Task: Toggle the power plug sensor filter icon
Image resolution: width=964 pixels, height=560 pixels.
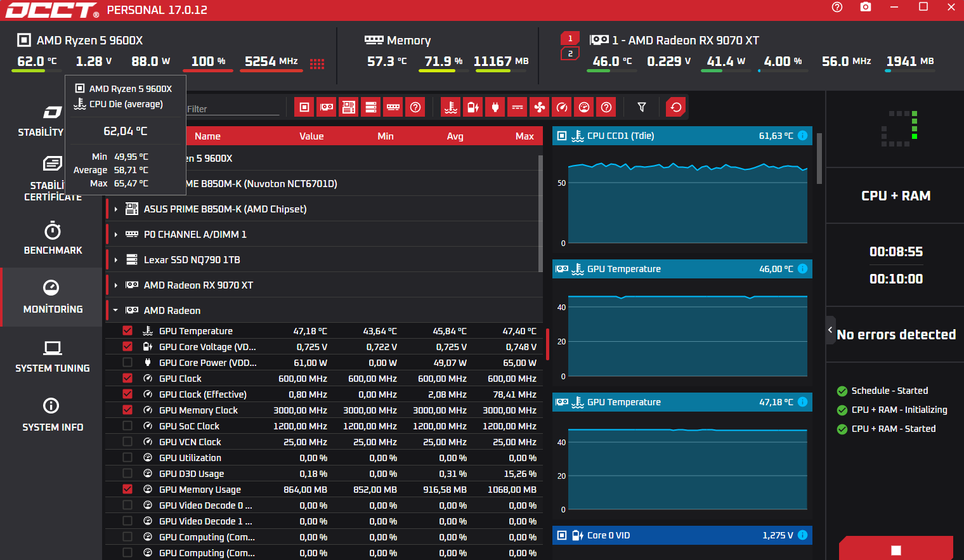Action: click(495, 107)
